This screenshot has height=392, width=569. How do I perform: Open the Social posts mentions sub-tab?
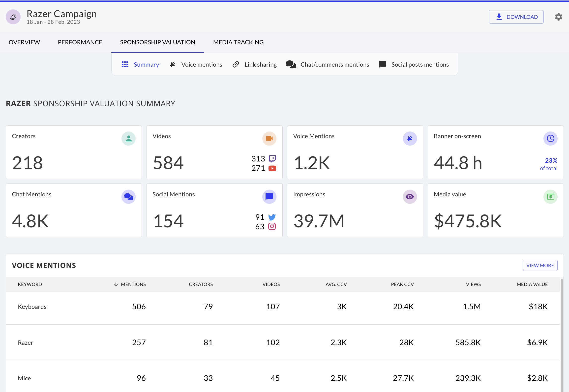point(414,65)
